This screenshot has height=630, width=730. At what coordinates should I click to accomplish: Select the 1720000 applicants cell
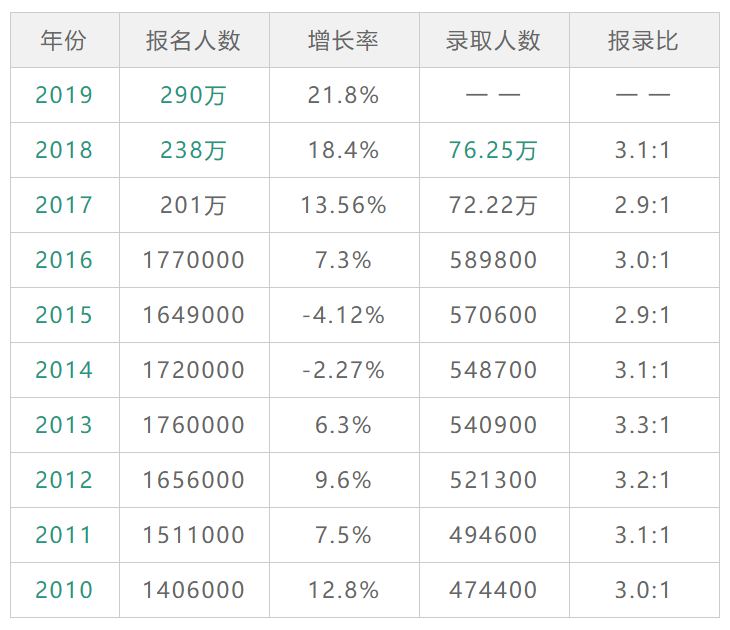pos(194,370)
